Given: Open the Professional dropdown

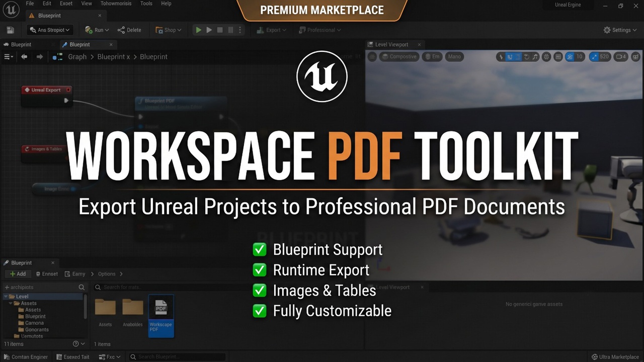Looking at the screenshot, I should [x=319, y=30].
